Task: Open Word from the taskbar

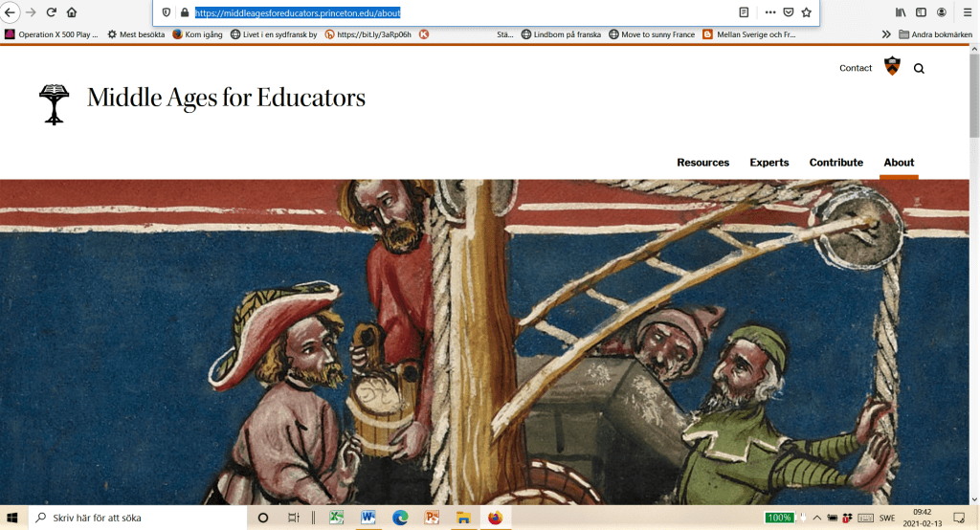Action: [368, 518]
